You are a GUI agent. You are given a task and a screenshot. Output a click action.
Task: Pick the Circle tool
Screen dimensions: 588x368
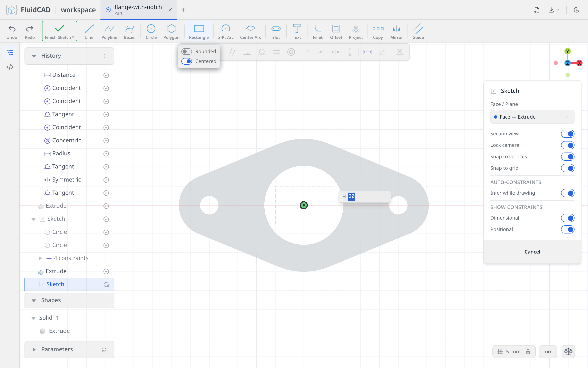coord(151,32)
